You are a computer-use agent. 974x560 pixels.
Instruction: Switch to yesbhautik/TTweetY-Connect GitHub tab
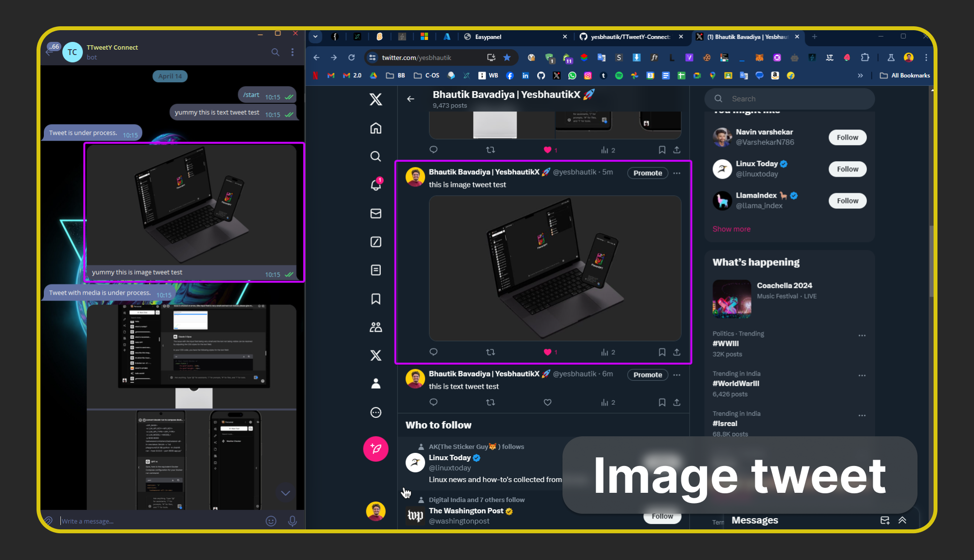pos(630,37)
